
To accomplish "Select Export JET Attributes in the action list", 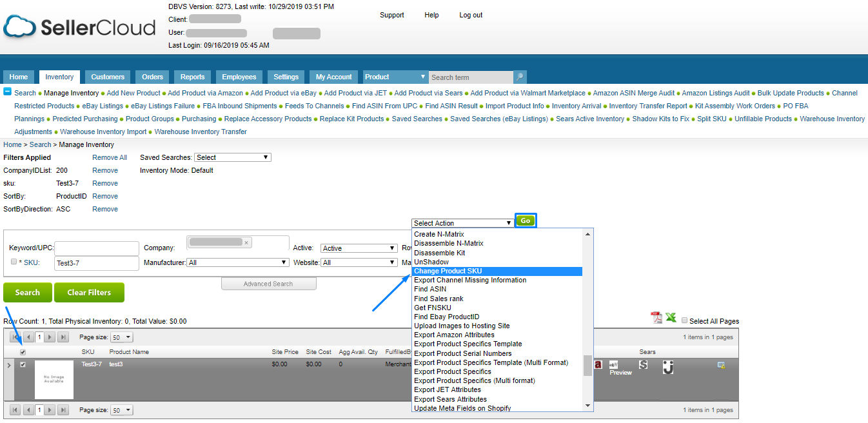I will [x=497, y=389].
